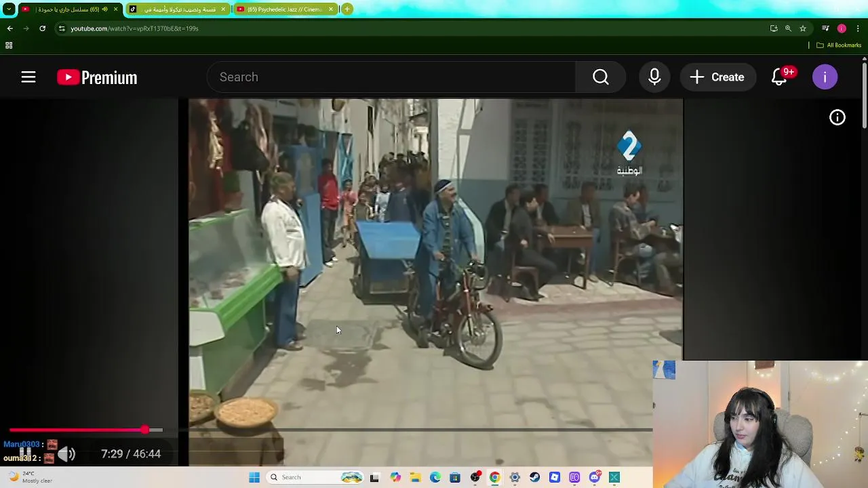Click the 7:29 / 46:44 time display
868x488 pixels.
pyautogui.click(x=131, y=453)
